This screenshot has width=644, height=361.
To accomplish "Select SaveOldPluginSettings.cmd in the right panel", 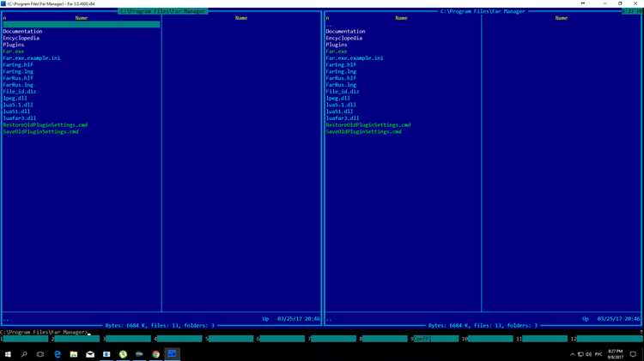I will coord(363,131).
